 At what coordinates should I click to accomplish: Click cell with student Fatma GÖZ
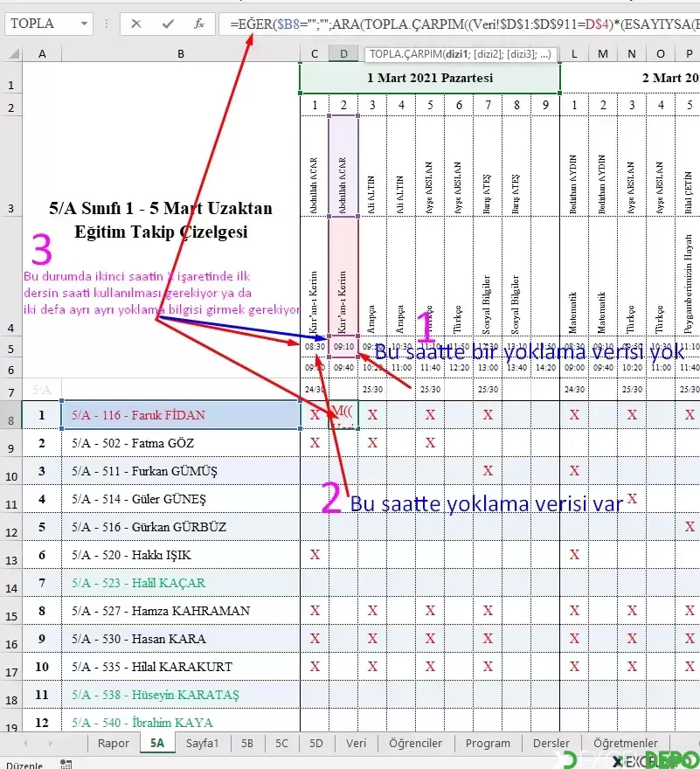(181, 443)
